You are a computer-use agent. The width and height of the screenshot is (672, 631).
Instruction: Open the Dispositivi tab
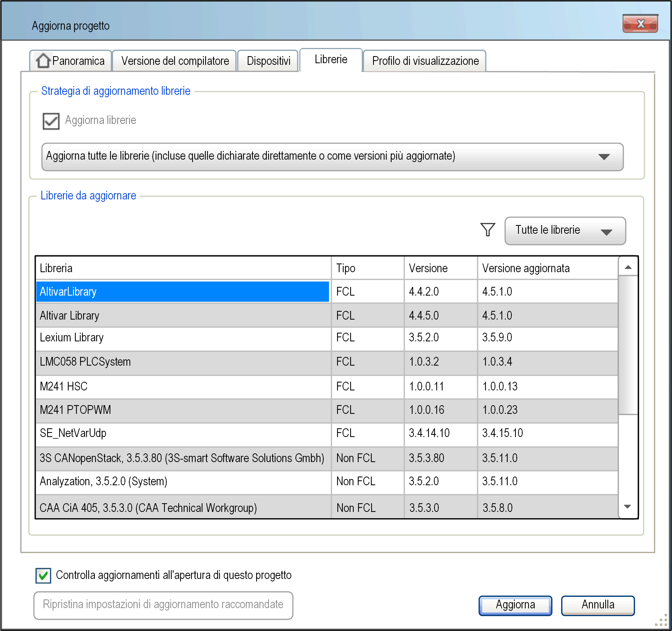coord(268,61)
